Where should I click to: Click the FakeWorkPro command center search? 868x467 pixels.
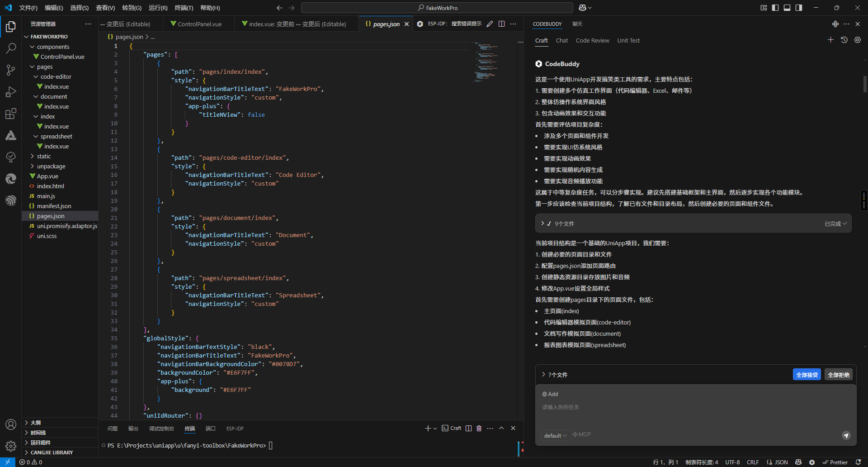click(x=437, y=8)
